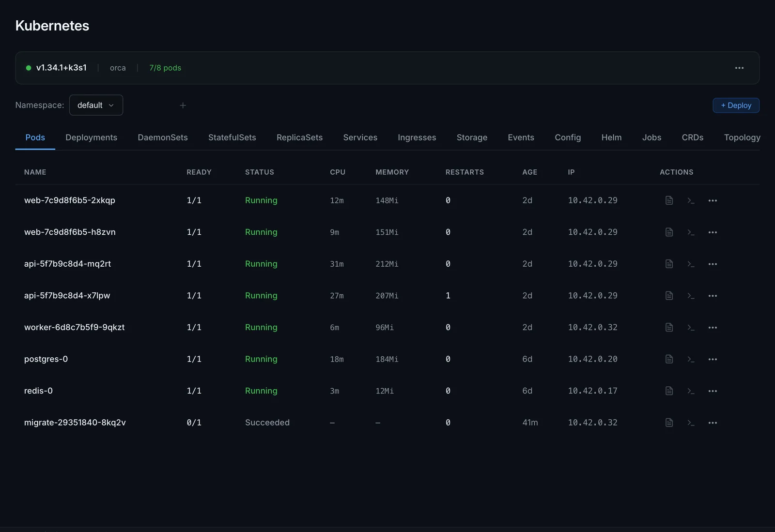Click the 41m age value
Image resolution: width=775 pixels, height=532 pixels.
click(x=530, y=423)
